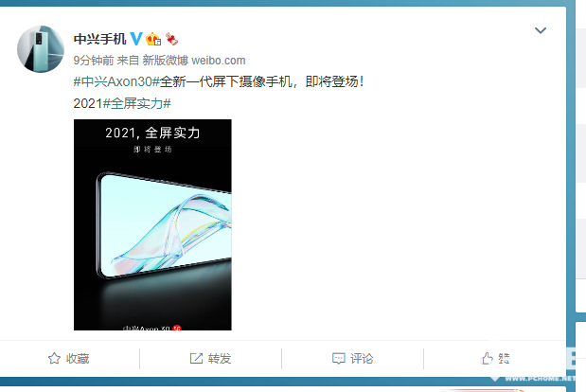Image resolution: width=586 pixels, height=392 pixels.
Task: Click the 评论 comment label
Action: 362,358
